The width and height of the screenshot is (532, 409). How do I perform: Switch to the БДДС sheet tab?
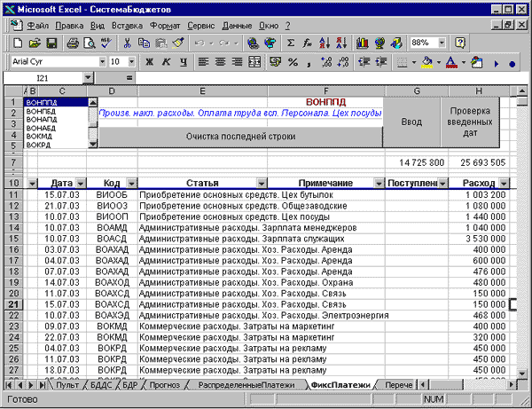[x=101, y=385]
